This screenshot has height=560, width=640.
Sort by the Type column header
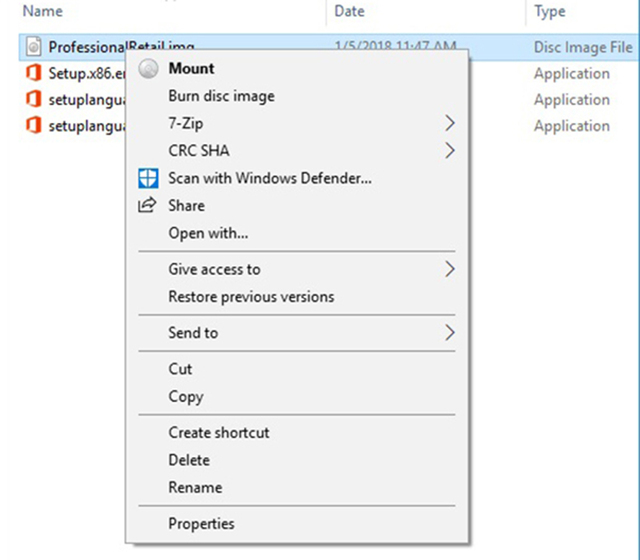550,11
